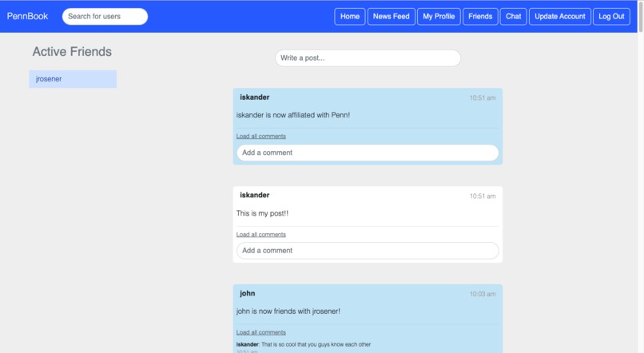Load all comments on Penn affiliation post
The width and height of the screenshot is (644, 353).
260,136
